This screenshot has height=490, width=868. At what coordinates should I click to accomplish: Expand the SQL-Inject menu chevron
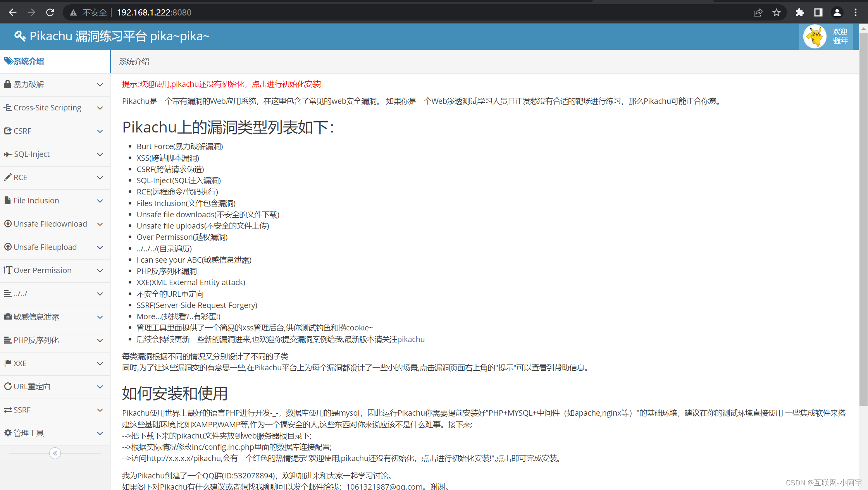point(100,154)
